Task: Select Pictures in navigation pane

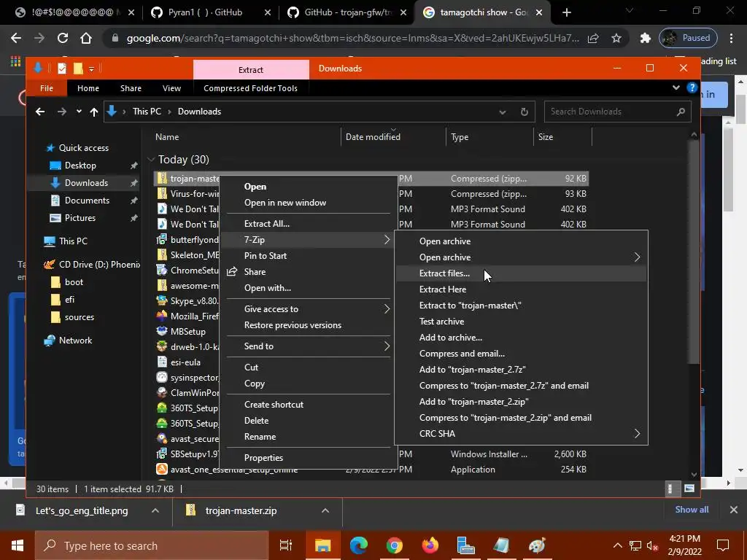Action: (80, 217)
